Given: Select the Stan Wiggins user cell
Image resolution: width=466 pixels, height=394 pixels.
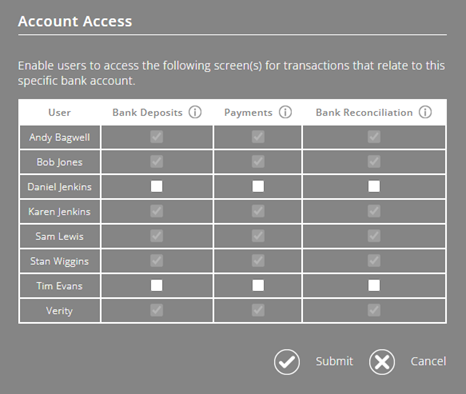Looking at the screenshot, I should click(60, 261).
